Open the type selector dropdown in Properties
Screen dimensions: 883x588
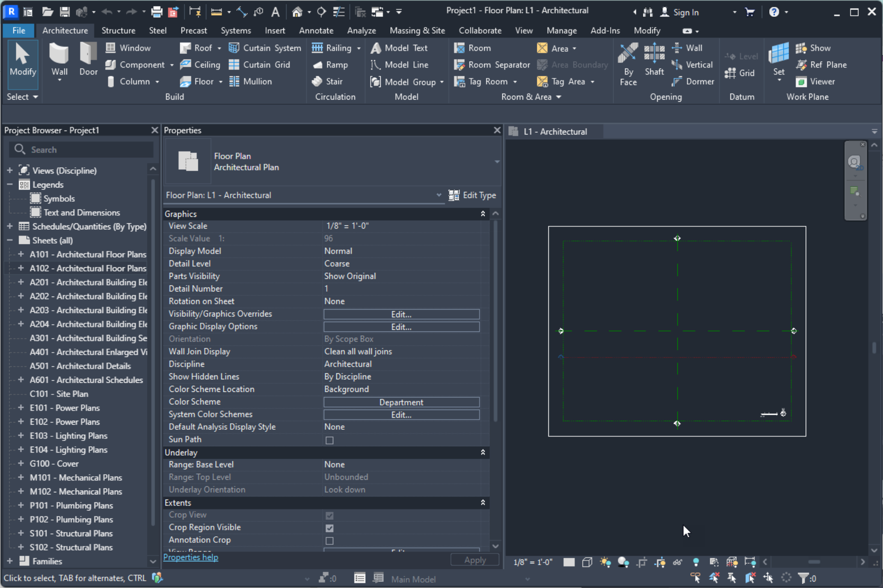438,195
